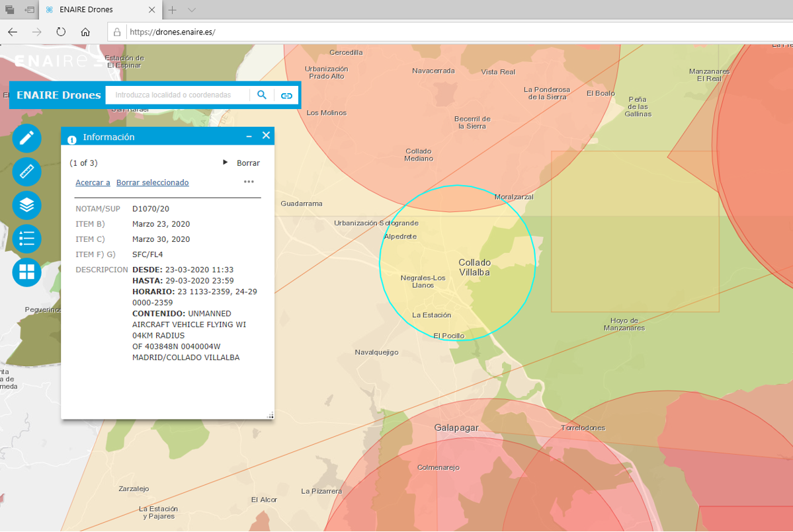This screenshot has width=793, height=532.
Task: Click the Peña de las Gallinas label
Action: (638, 106)
